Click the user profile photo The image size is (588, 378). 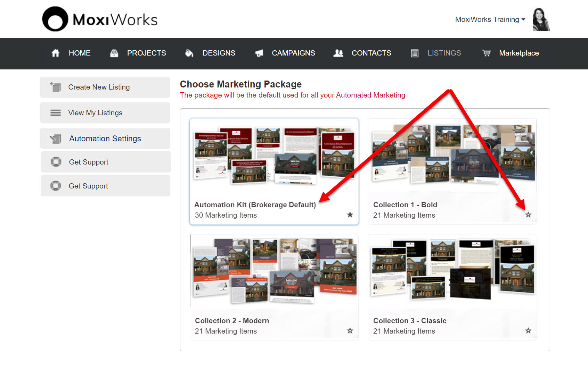coord(541,19)
